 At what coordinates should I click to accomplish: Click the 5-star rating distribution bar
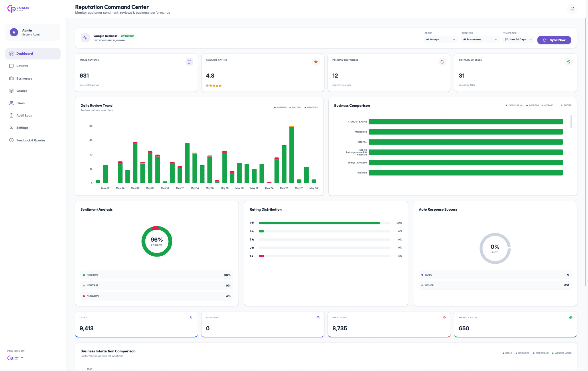coord(324,223)
